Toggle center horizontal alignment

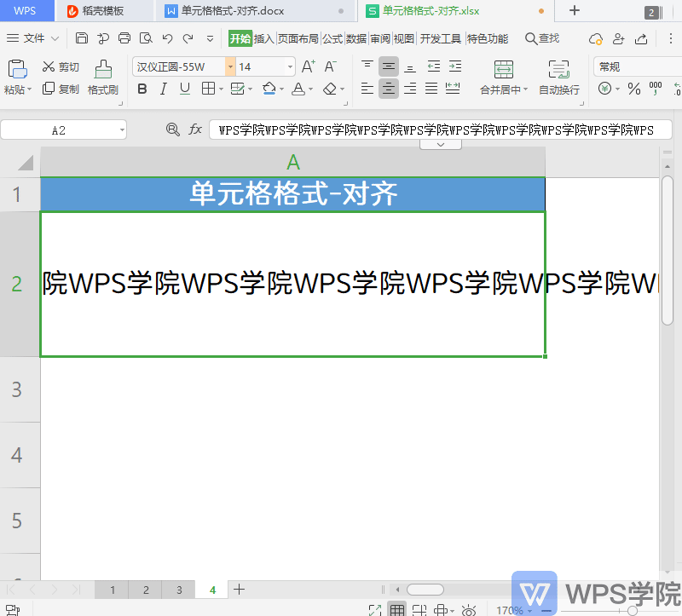[x=389, y=89]
